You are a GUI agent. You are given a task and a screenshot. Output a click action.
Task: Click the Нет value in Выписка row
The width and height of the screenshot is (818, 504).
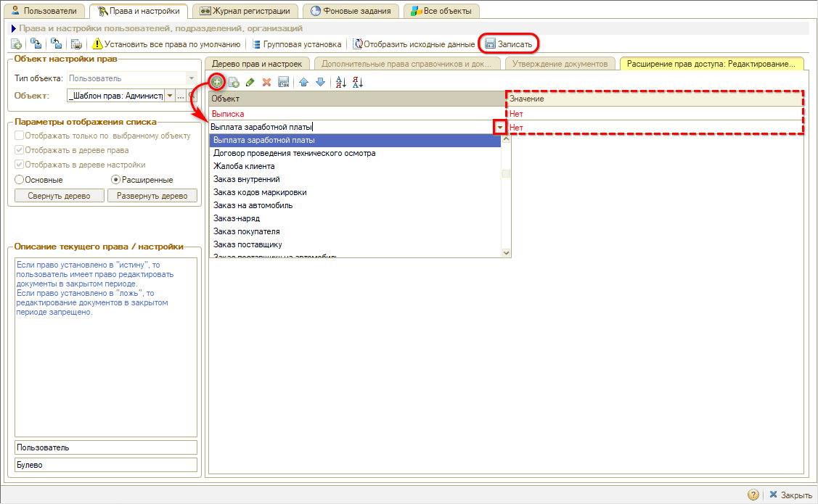[x=516, y=114]
